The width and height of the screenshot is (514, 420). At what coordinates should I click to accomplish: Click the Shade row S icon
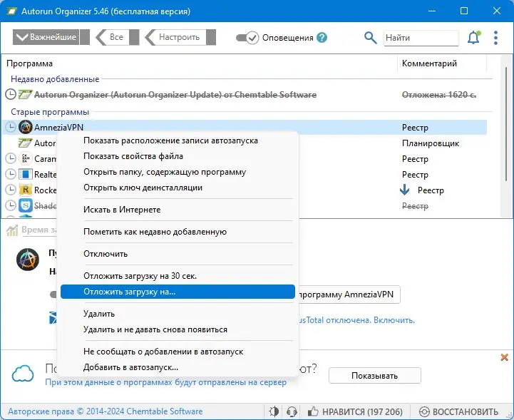pyautogui.click(x=25, y=205)
